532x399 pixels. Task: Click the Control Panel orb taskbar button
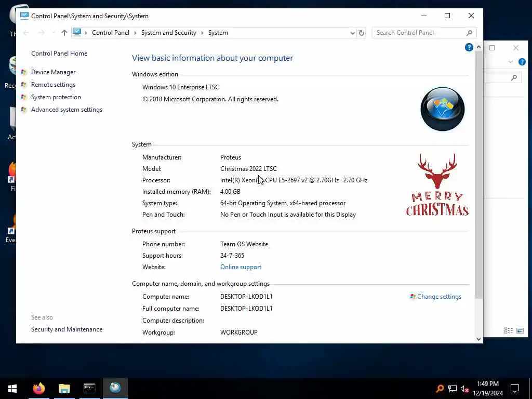[x=115, y=388]
